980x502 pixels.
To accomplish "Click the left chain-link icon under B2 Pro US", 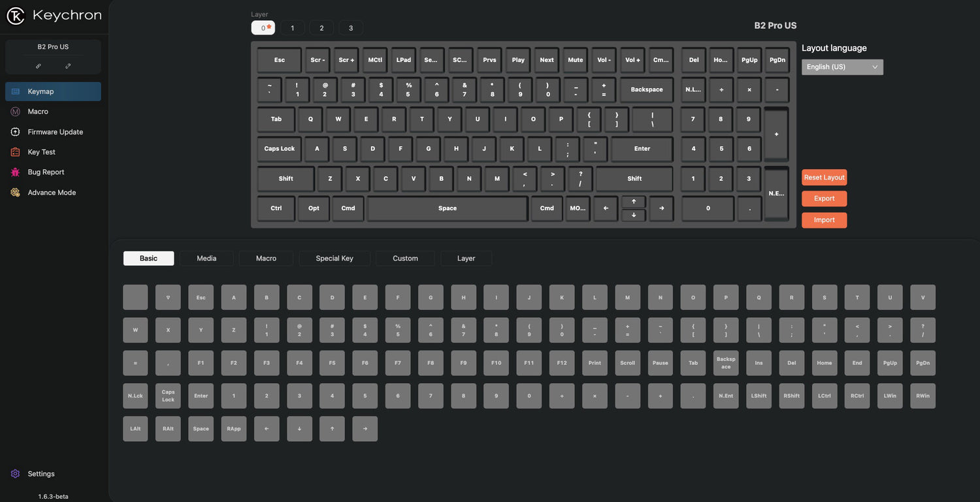I will [x=39, y=65].
